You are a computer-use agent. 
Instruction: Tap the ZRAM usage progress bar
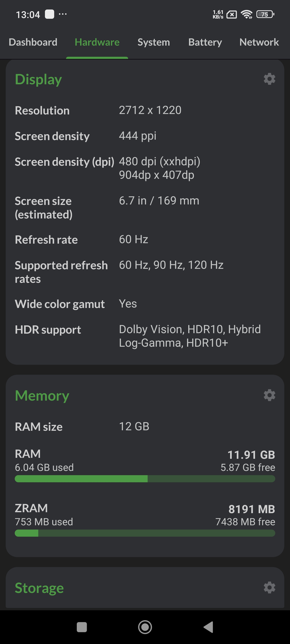tap(145, 533)
